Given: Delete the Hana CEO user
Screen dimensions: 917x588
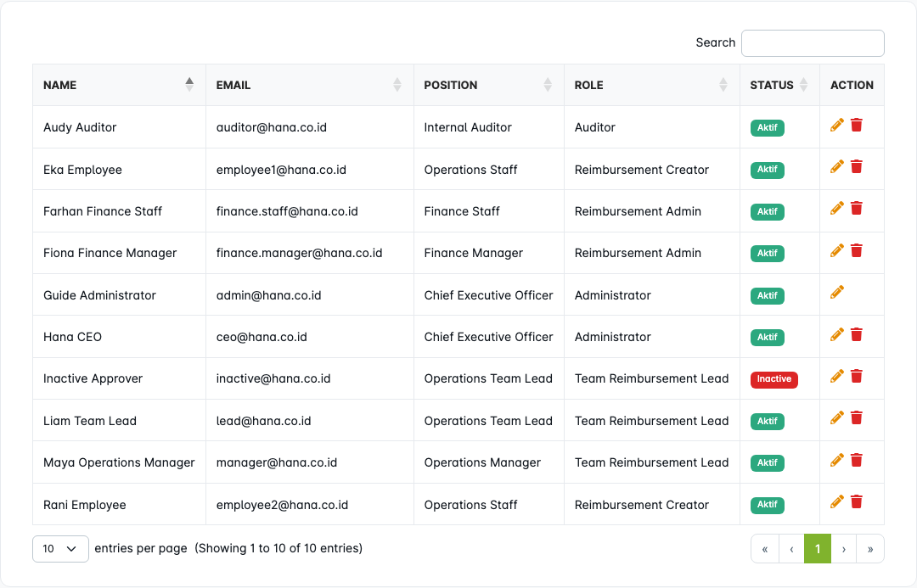Looking at the screenshot, I should pyautogui.click(x=857, y=335).
